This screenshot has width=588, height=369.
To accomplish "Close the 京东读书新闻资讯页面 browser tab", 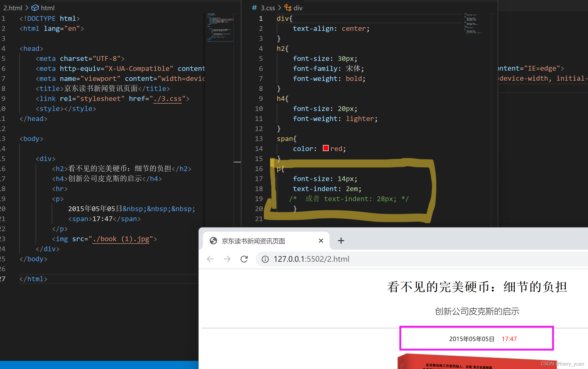I will tap(321, 241).
